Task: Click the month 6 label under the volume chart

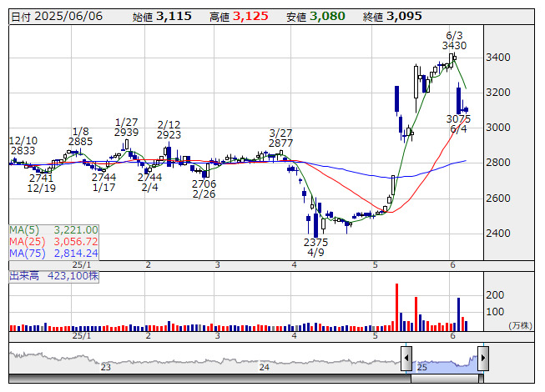Action: [x=452, y=336]
